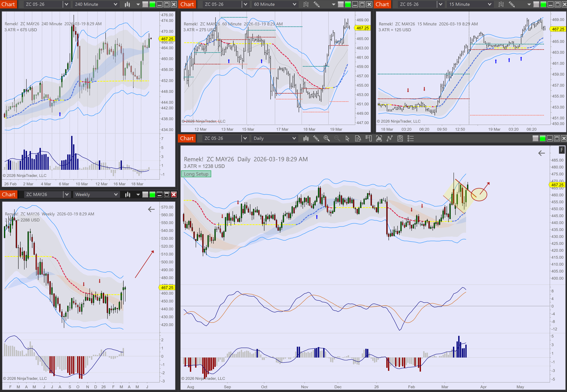Expand instrument dropdown arrow on 60 Minute chart
The height and width of the screenshot is (392, 567).
coord(245,4)
